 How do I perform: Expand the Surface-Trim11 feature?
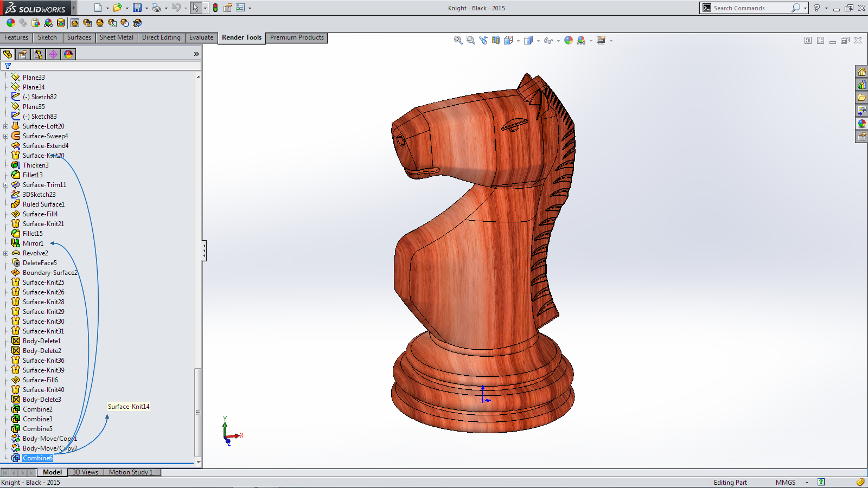[6, 185]
